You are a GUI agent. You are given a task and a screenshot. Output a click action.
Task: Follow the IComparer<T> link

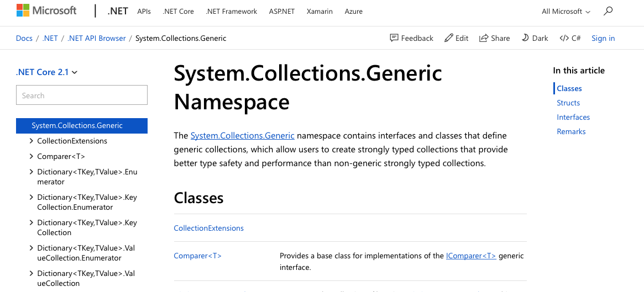coord(471,256)
